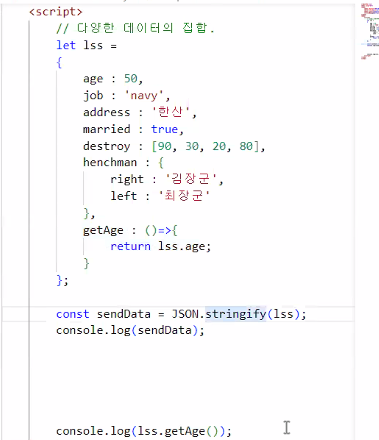379x440 pixels.
Task: Click 'getAge()' in the last console.log line
Action: (192, 431)
